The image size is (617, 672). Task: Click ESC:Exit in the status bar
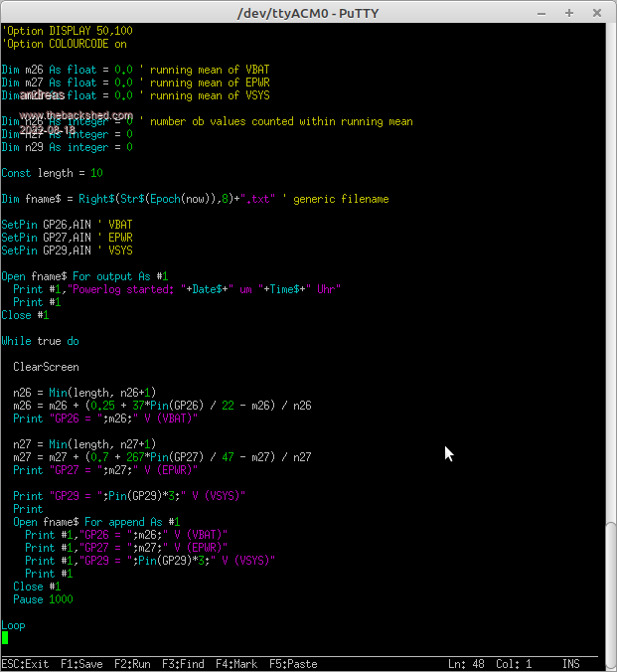tap(24, 664)
